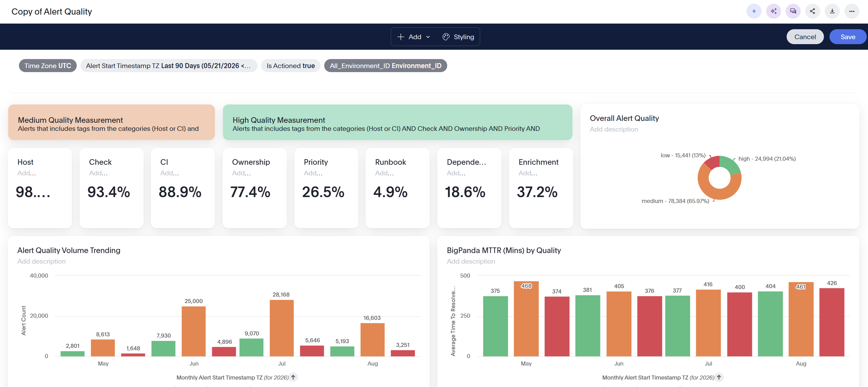Click the 375 green bar in MTTR chart
This screenshot has width=868, height=387.
pyautogui.click(x=495, y=326)
